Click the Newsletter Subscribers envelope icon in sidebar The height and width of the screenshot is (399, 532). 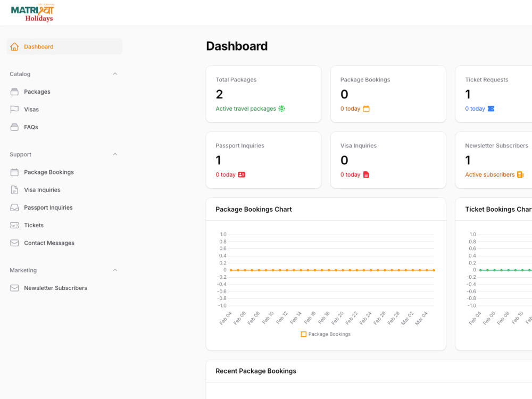(14, 288)
